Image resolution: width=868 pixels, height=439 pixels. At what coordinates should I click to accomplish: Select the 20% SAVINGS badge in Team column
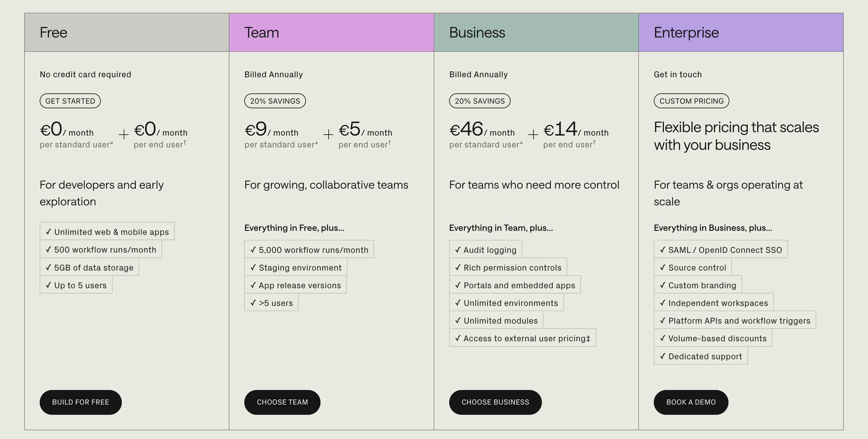275,101
